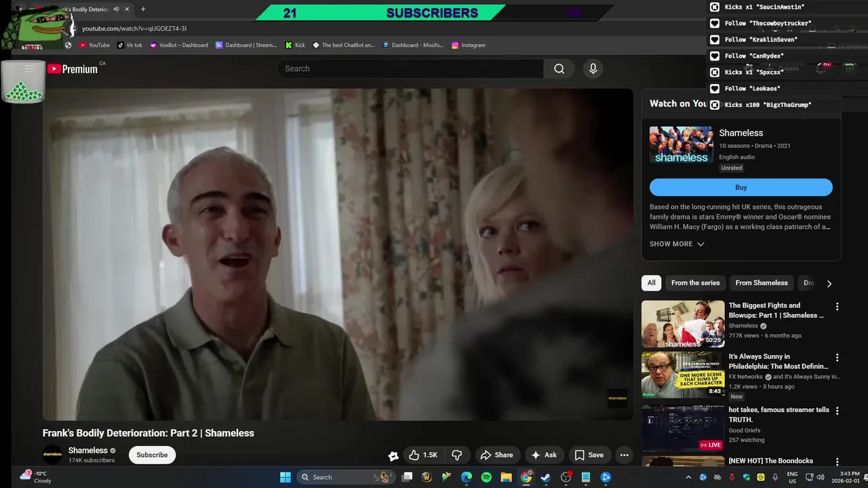The width and height of the screenshot is (868, 488).
Task: Show more filter chips with right arrow
Action: coord(829,283)
